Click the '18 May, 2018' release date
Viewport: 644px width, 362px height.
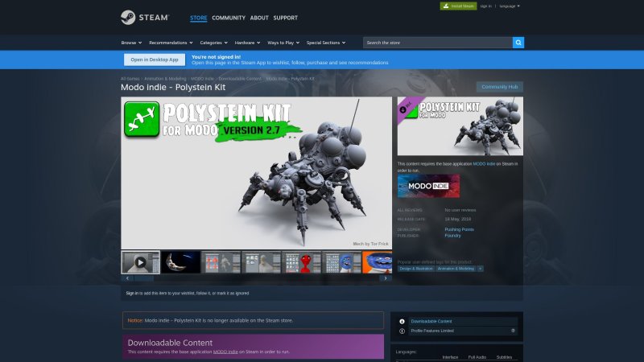click(457, 219)
